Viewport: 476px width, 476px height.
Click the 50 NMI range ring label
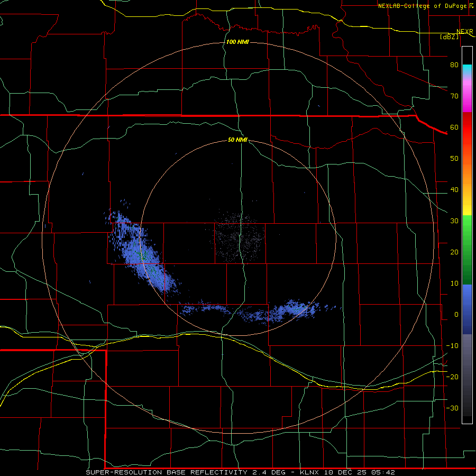point(237,140)
